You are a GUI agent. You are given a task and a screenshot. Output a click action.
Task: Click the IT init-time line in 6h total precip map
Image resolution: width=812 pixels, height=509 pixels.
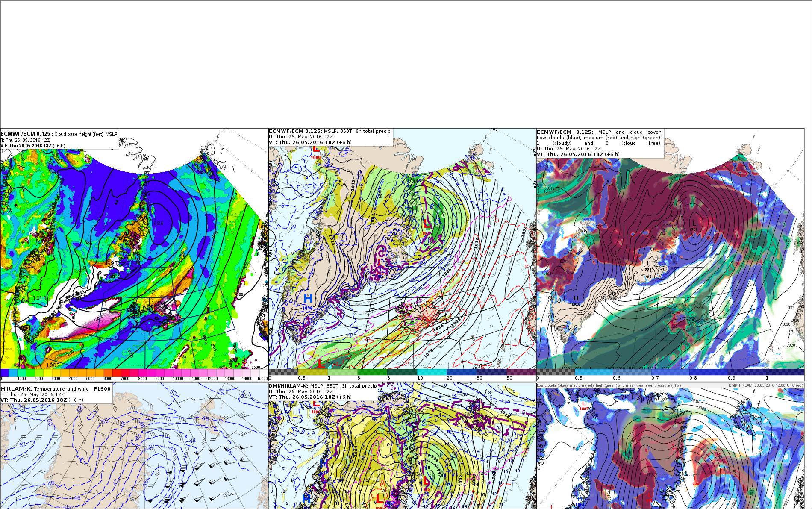301,137
